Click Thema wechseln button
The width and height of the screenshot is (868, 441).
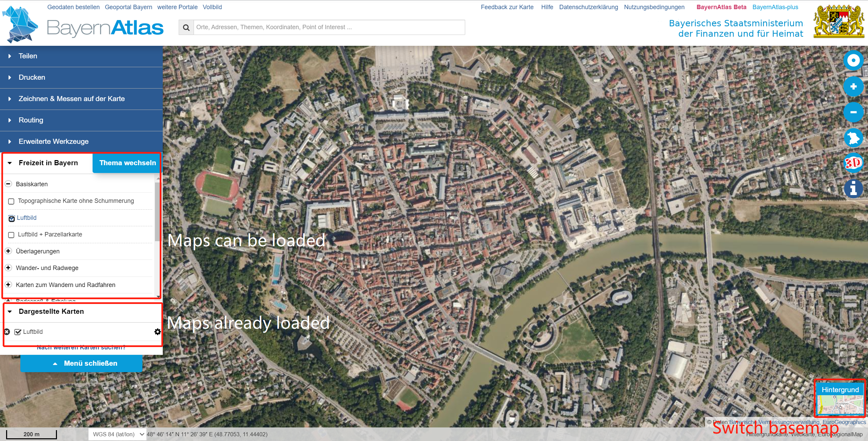[127, 163]
